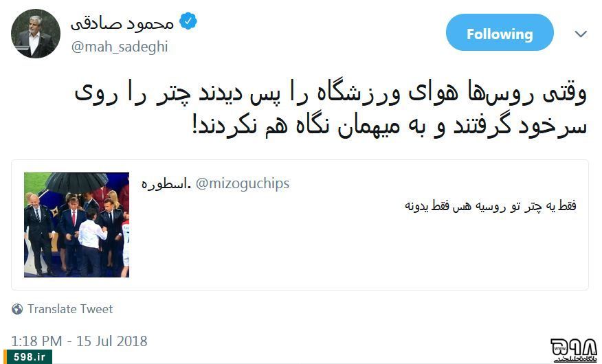Open Mahmoud Sadeghi's profile avatar
The image size is (602, 364).
point(35,34)
